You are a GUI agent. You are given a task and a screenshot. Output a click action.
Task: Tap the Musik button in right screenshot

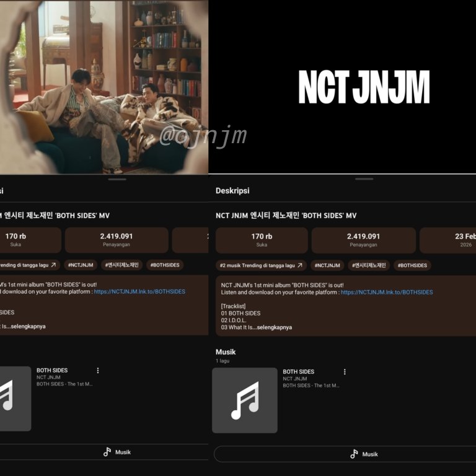click(x=345, y=454)
